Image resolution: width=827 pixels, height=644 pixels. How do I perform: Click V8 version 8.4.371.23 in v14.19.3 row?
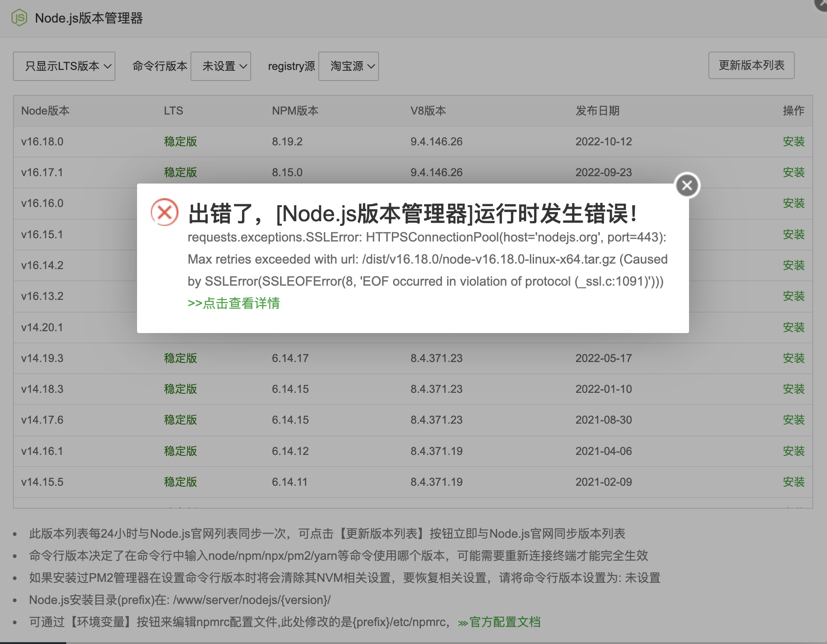(x=436, y=358)
